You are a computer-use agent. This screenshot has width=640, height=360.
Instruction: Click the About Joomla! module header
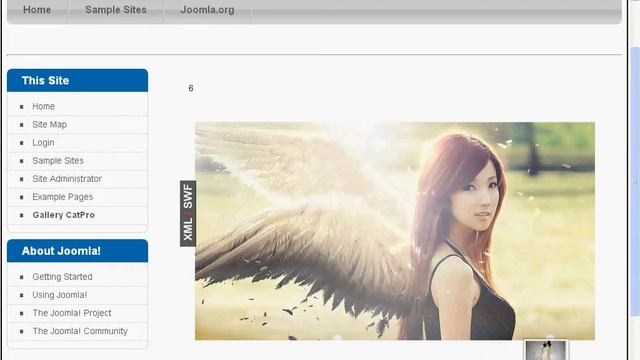[78, 251]
